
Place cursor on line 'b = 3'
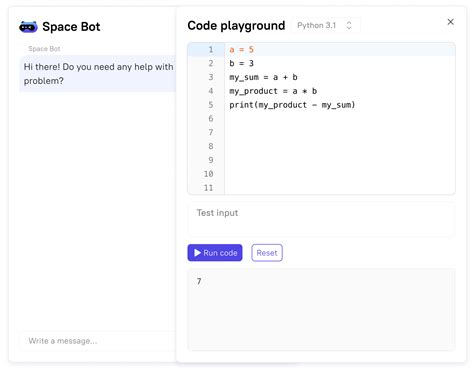[x=241, y=63]
